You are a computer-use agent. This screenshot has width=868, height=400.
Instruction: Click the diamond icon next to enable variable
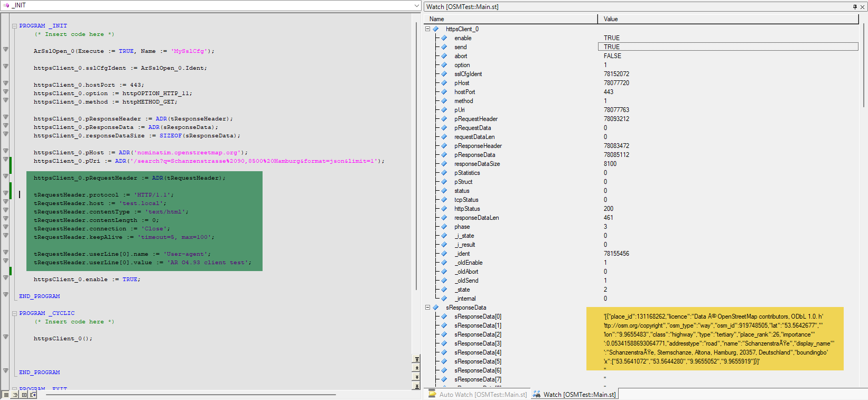tap(444, 38)
